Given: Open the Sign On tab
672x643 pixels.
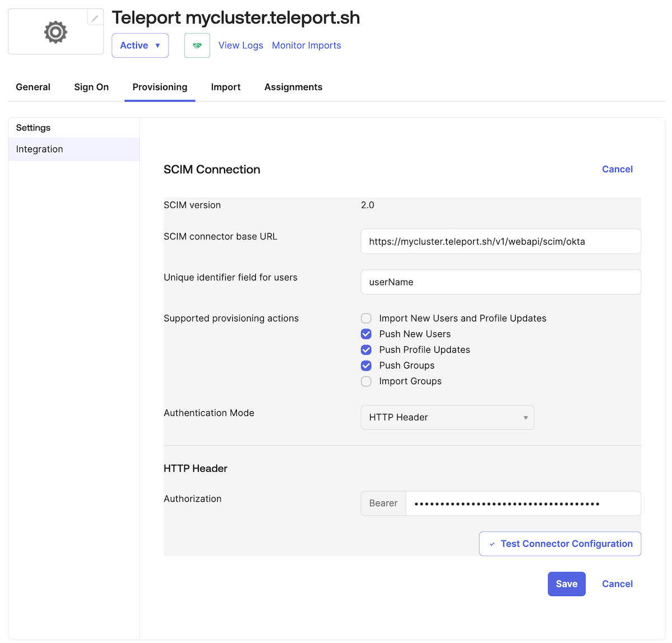Looking at the screenshot, I should coord(91,87).
